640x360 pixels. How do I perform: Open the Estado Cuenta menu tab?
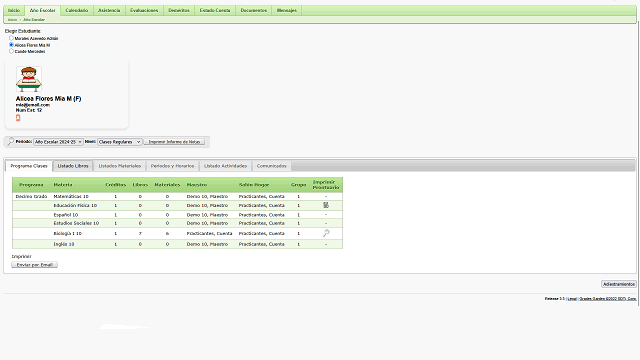coord(215,10)
